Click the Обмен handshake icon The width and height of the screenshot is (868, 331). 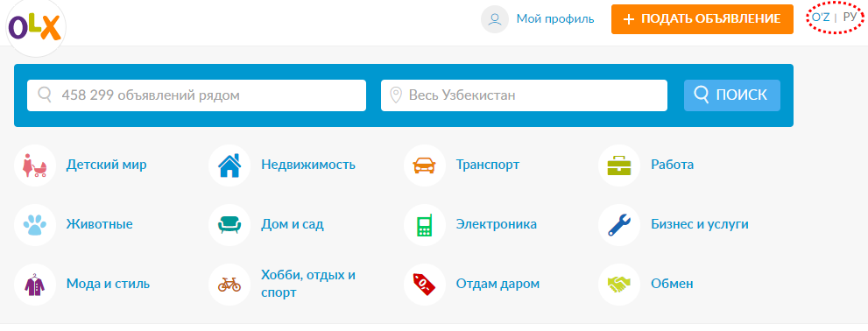(619, 285)
